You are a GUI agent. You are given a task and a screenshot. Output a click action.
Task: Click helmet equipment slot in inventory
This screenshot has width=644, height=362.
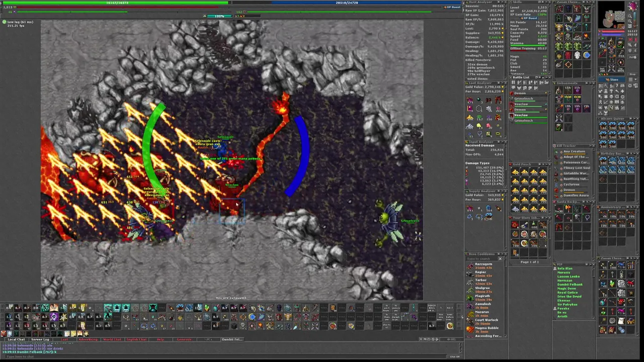pyautogui.click(x=611, y=41)
